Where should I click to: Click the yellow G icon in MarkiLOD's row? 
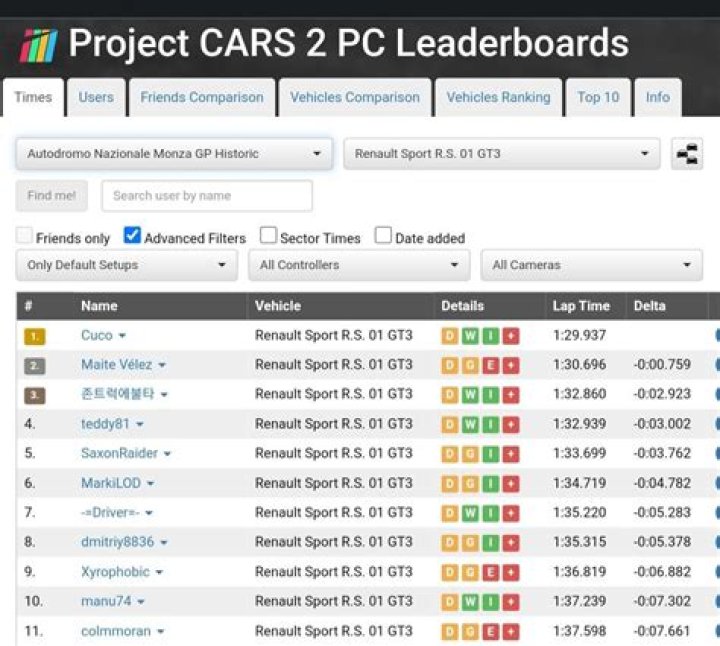coord(470,484)
